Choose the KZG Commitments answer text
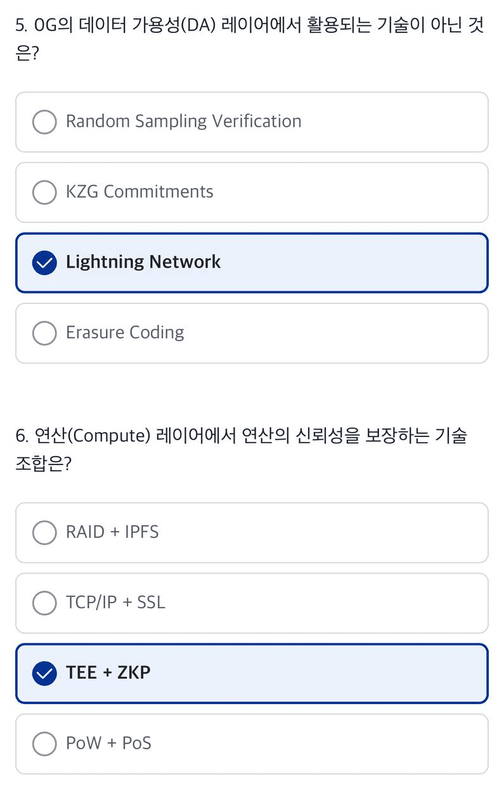Screen dimensions: 504x812 139,192
